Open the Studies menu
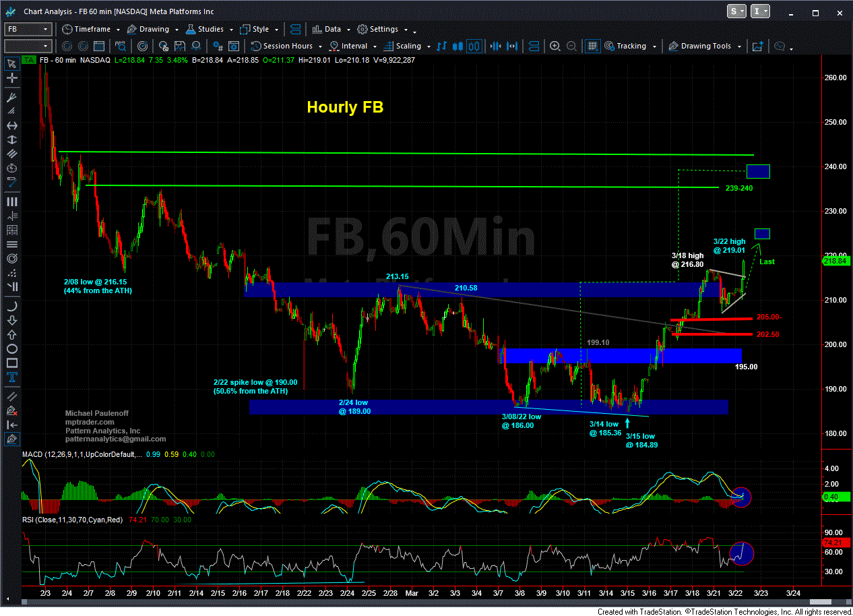 tap(203, 29)
